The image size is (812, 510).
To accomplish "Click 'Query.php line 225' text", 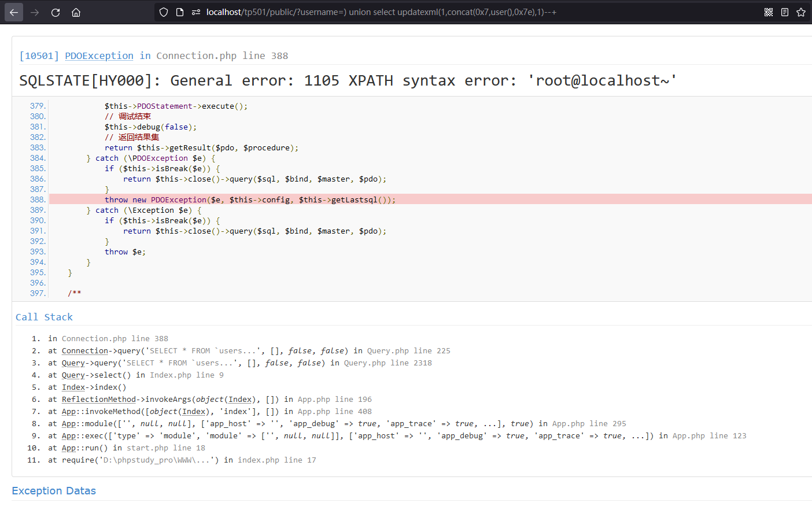I will [409, 351].
